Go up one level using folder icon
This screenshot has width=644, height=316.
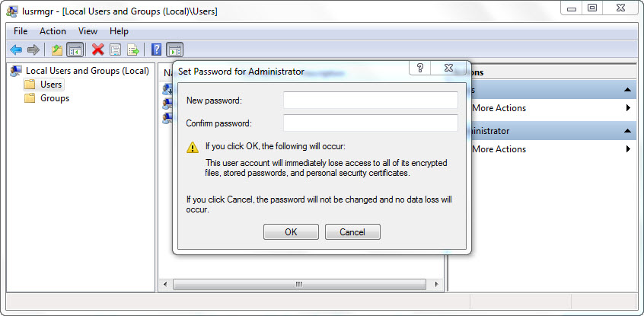coord(57,49)
